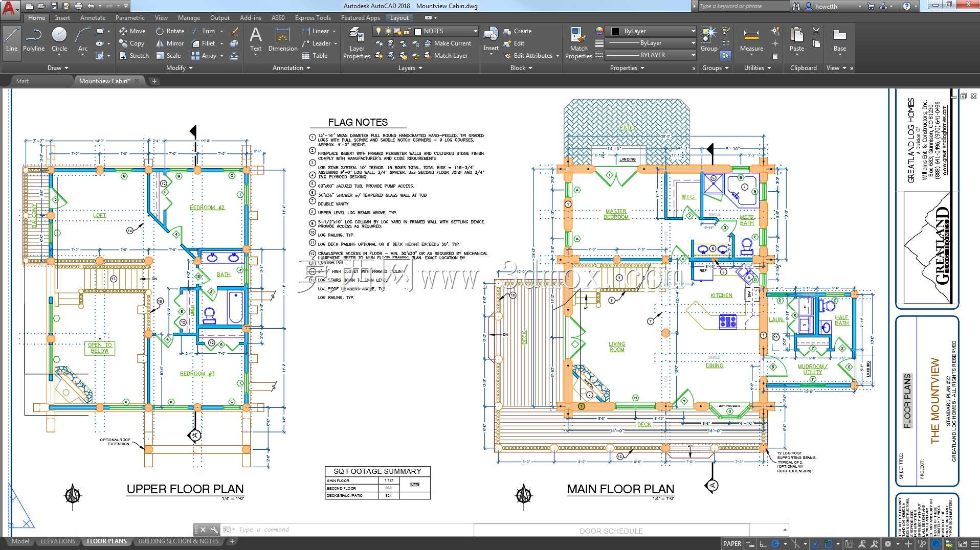The width and height of the screenshot is (980, 550).
Task: Toggle Hardware Acceleration blue icon
Action: (x=936, y=544)
